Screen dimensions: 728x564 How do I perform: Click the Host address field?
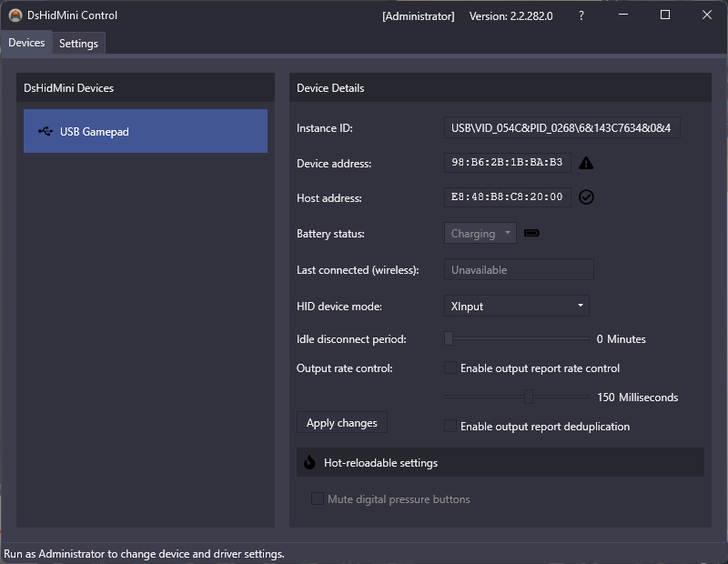tap(508, 196)
